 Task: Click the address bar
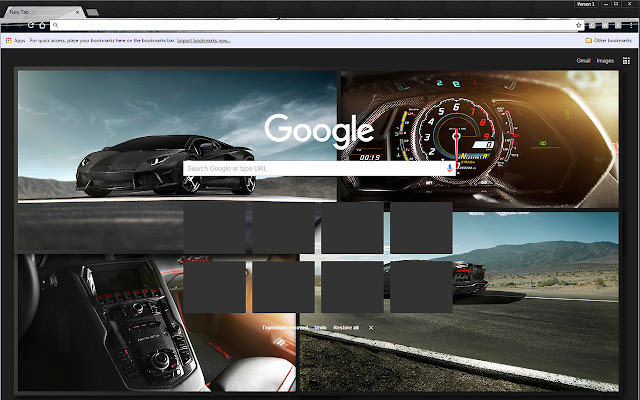pos(317,25)
